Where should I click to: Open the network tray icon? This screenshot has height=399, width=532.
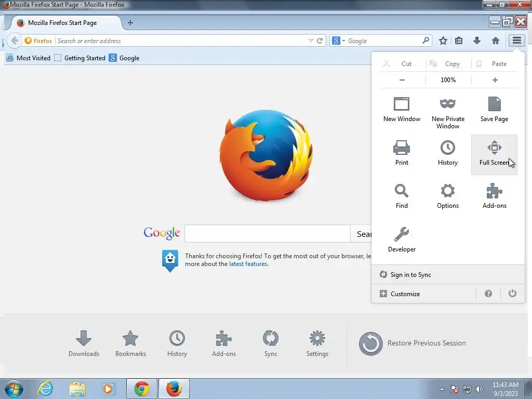click(x=467, y=389)
